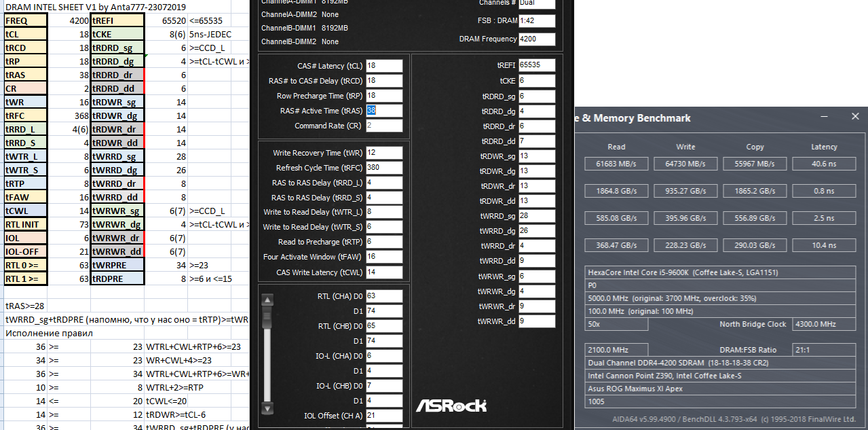Click the tRDWR_sg field showing 13 in ASRock
Screen dimensions: 868x430
537,156
